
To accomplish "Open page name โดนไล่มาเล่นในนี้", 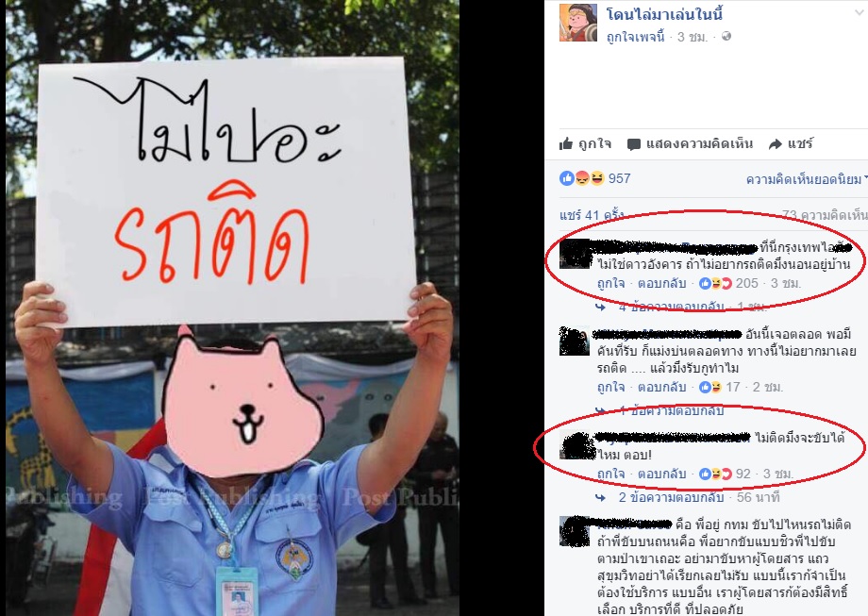I will [664, 14].
